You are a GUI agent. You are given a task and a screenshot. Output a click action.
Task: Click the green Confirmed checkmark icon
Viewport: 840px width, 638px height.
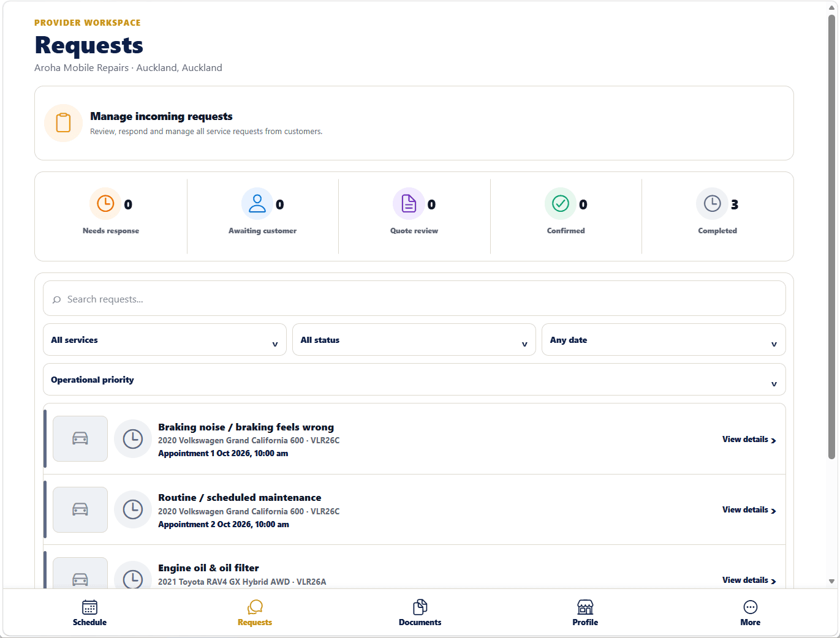[x=561, y=203]
